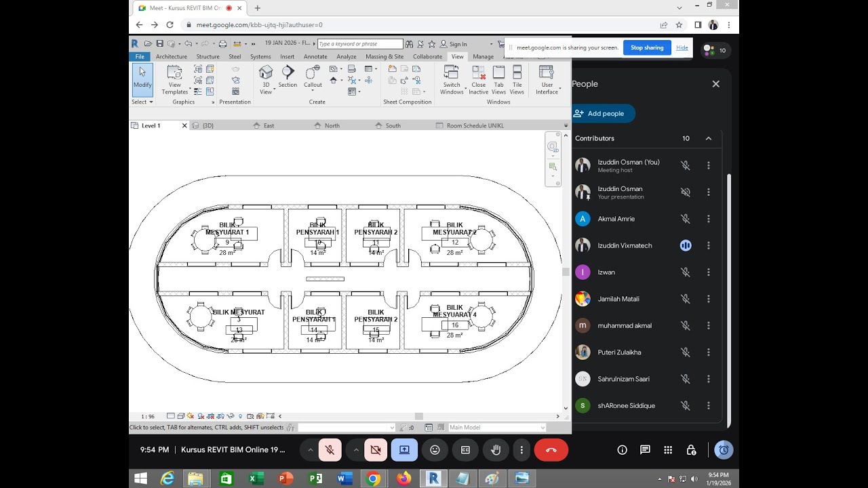This screenshot has height=488, width=868.
Task: Click the binoculars search icon in Revit
Action: click(410, 44)
